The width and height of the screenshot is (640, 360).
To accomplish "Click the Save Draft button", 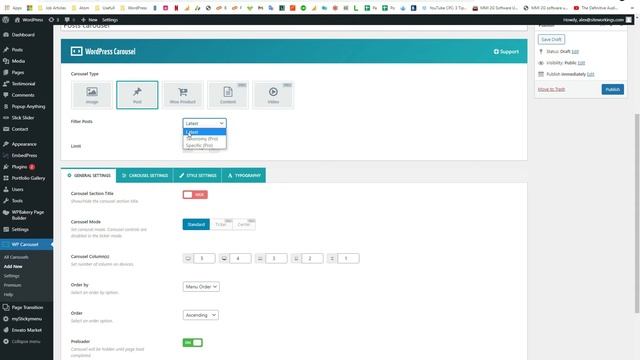I will pos(551,40).
